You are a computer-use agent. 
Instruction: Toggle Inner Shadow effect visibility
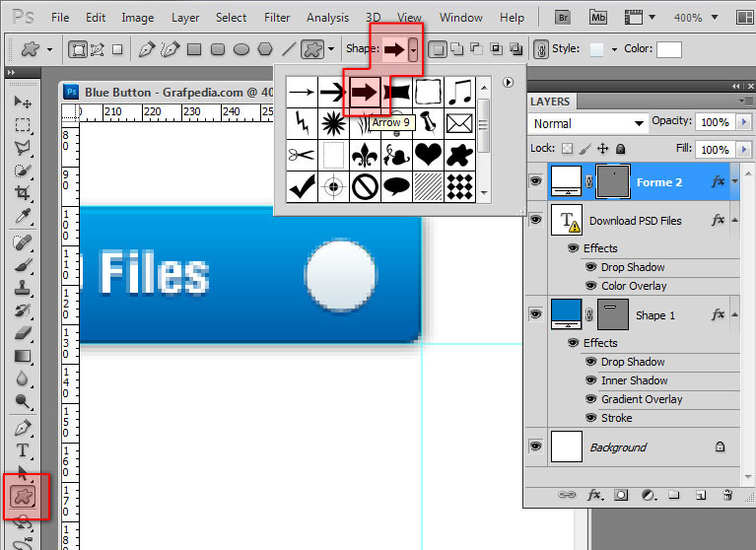tap(591, 379)
